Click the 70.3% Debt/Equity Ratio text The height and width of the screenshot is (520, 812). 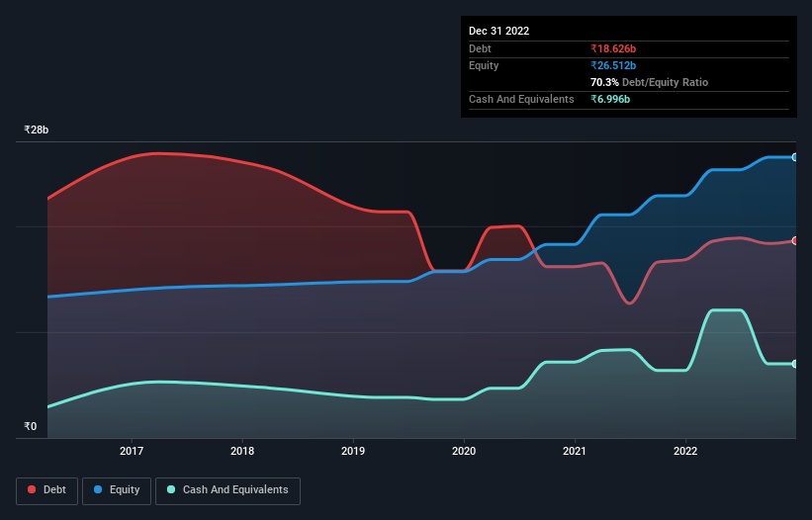(650, 82)
